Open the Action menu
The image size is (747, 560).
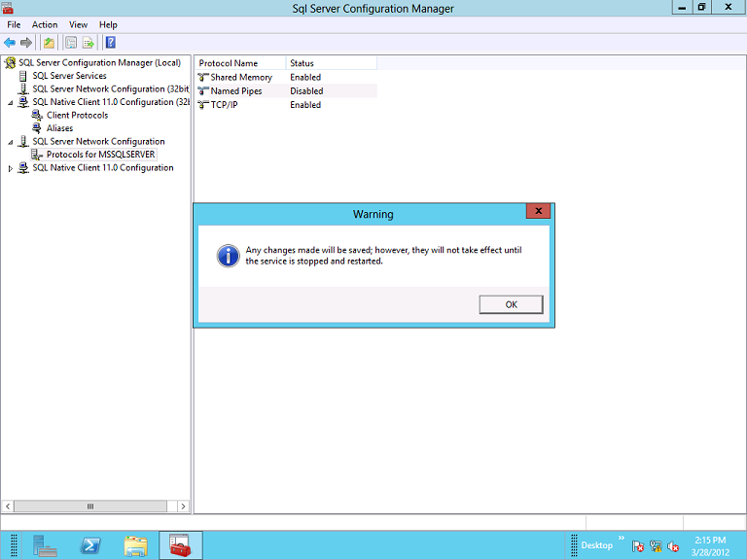coord(45,24)
